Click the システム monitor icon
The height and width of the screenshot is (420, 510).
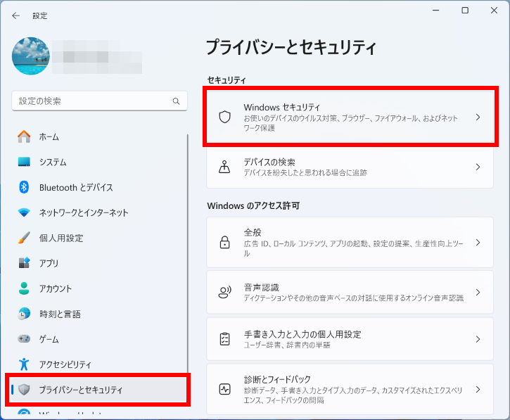coord(24,162)
